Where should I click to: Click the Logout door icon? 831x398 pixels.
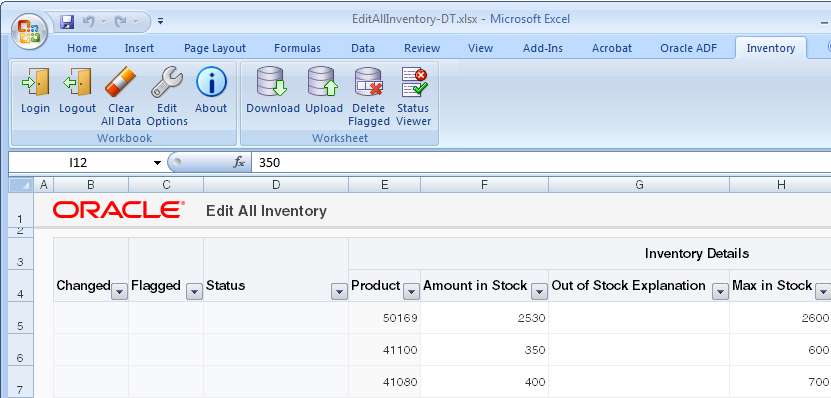(77, 83)
